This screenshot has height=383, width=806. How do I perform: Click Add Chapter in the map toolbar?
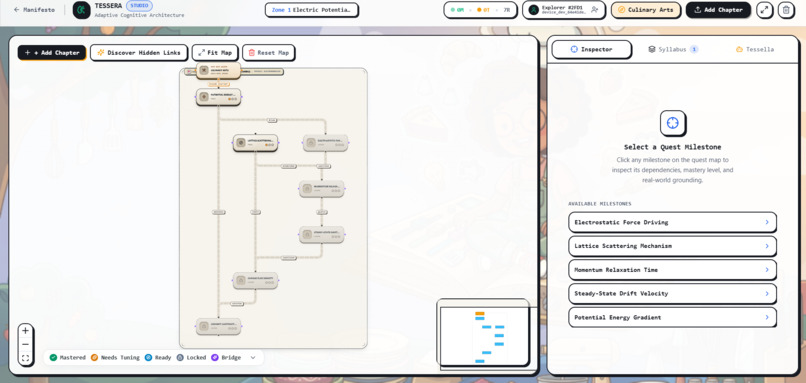(x=52, y=52)
